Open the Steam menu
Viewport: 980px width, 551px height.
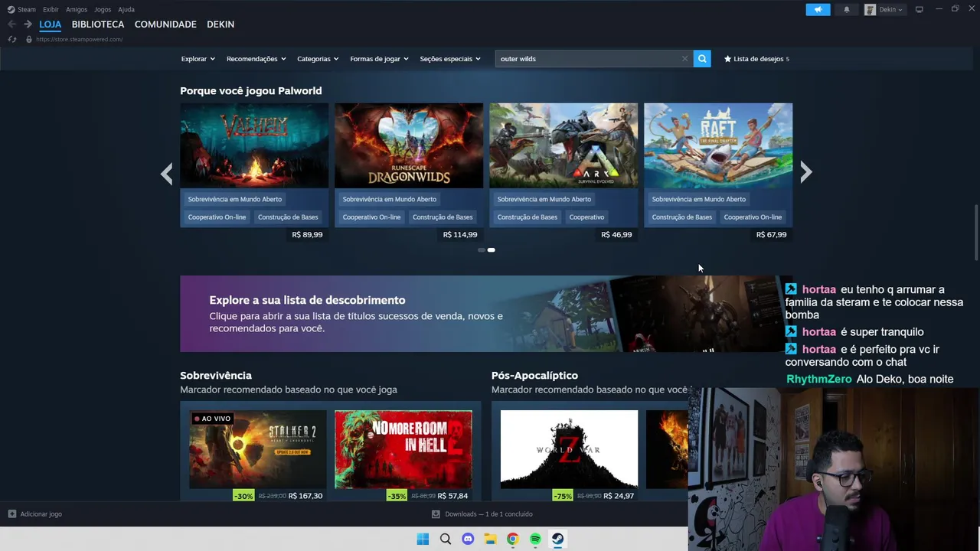[27, 9]
